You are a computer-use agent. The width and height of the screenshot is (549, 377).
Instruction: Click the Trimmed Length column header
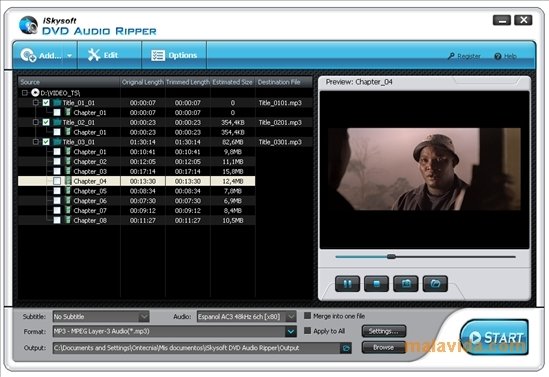(188, 82)
